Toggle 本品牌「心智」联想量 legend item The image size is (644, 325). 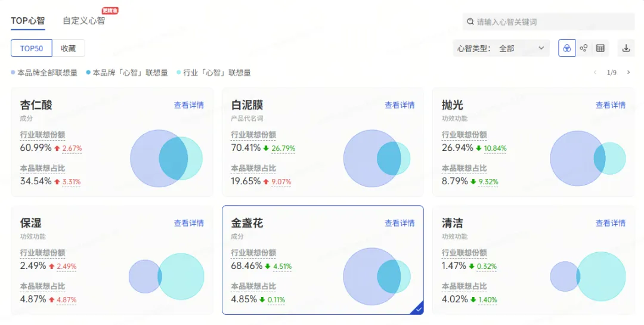tap(127, 73)
